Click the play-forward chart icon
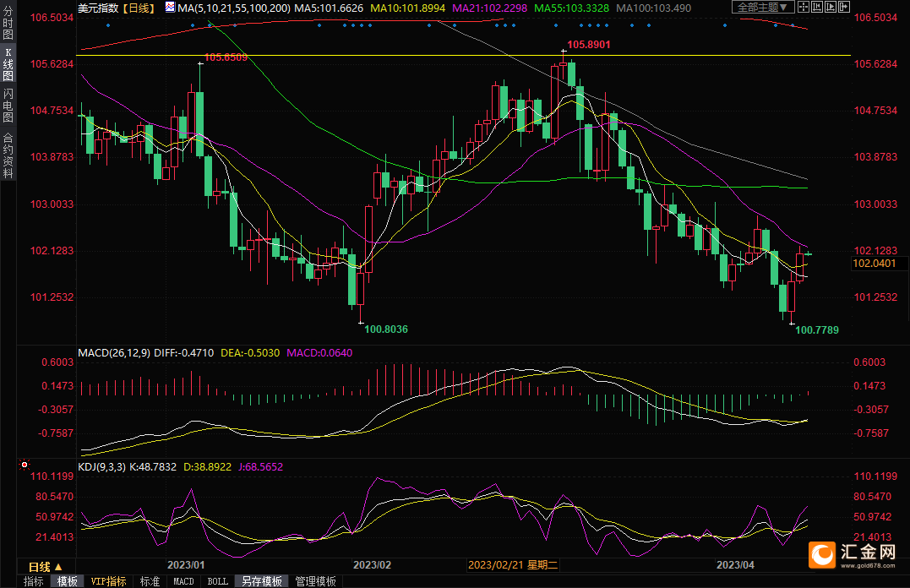The height and width of the screenshot is (588, 910). (x=830, y=7)
